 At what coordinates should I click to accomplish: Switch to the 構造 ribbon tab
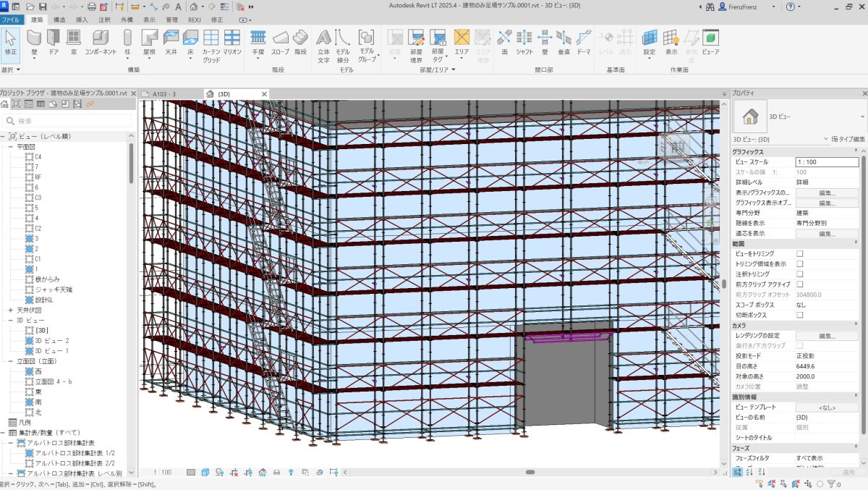point(59,20)
